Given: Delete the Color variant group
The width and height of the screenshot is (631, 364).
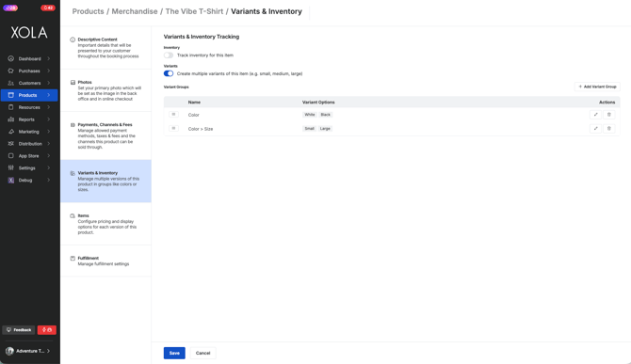Looking at the screenshot, I should (608, 115).
